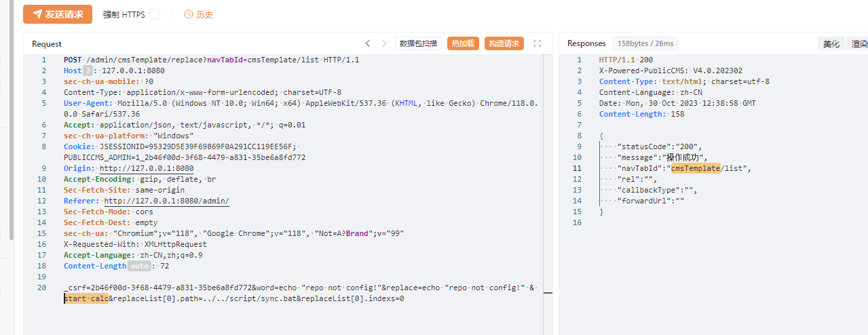This screenshot has height=335, width=868.
Task: Open the 历史 history clock link
Action: [198, 14]
